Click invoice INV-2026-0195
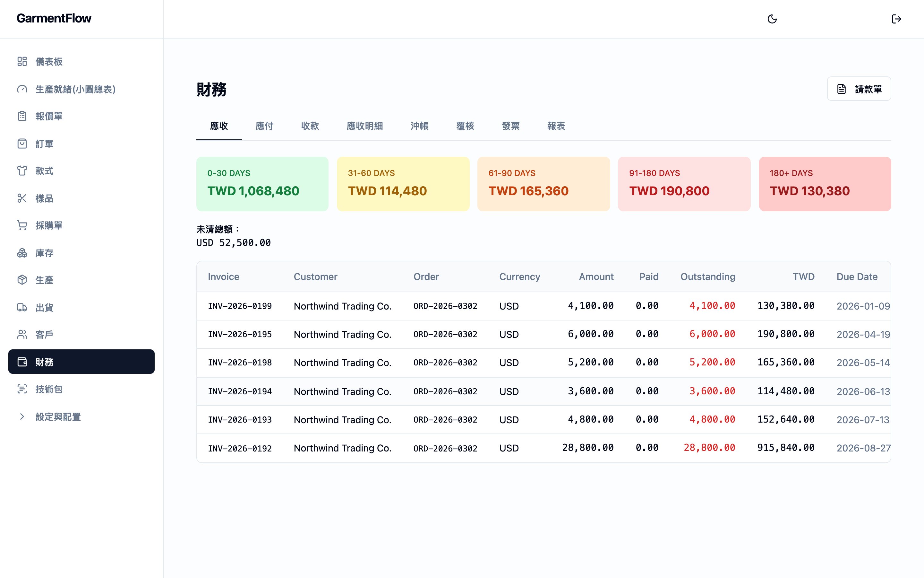 (x=240, y=335)
